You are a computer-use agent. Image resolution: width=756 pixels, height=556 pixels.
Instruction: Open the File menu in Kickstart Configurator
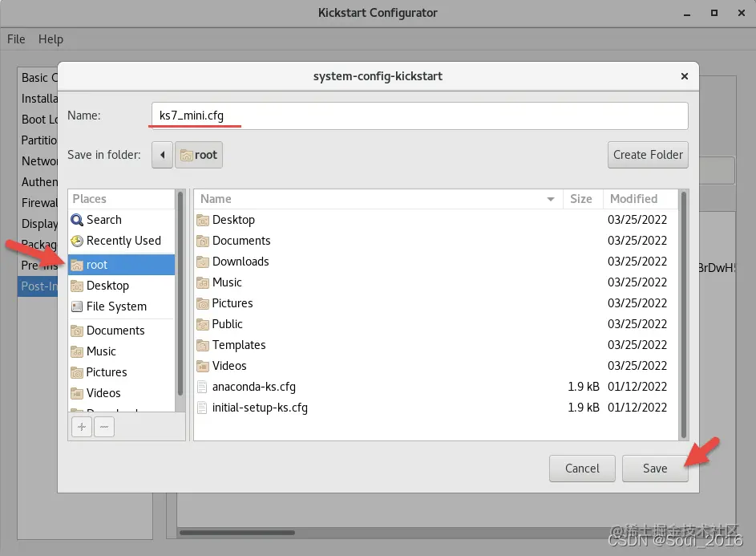pyautogui.click(x=16, y=39)
